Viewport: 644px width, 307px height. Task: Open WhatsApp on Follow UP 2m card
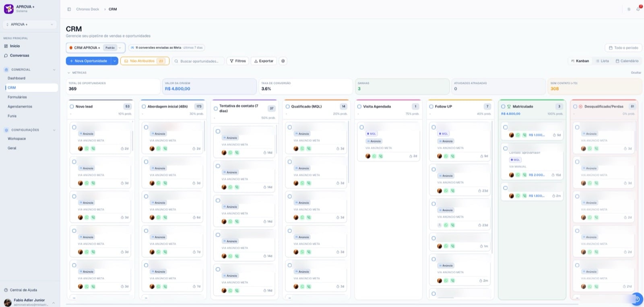[446, 281]
